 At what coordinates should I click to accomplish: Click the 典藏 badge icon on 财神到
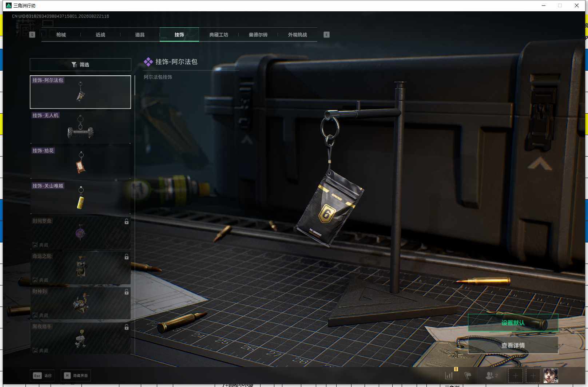(x=35, y=315)
